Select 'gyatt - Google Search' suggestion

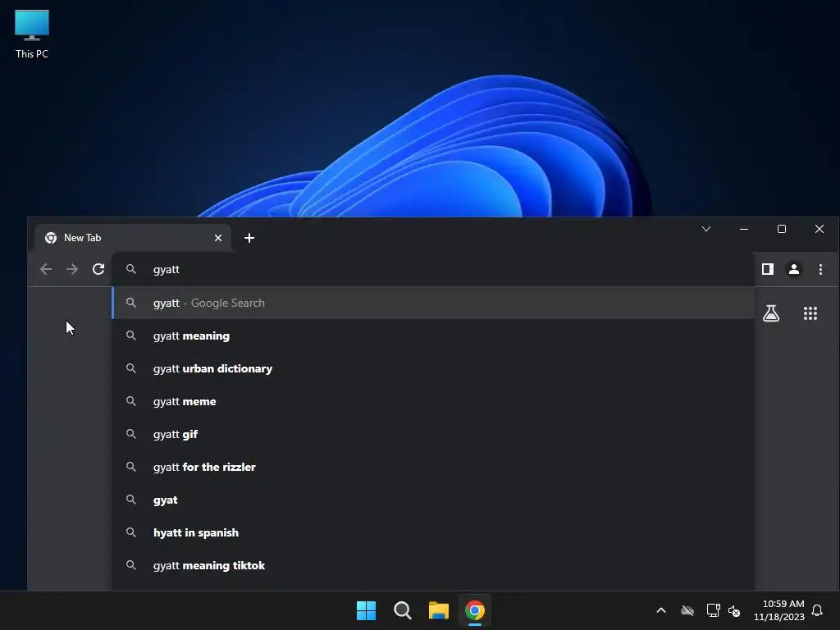coord(433,303)
